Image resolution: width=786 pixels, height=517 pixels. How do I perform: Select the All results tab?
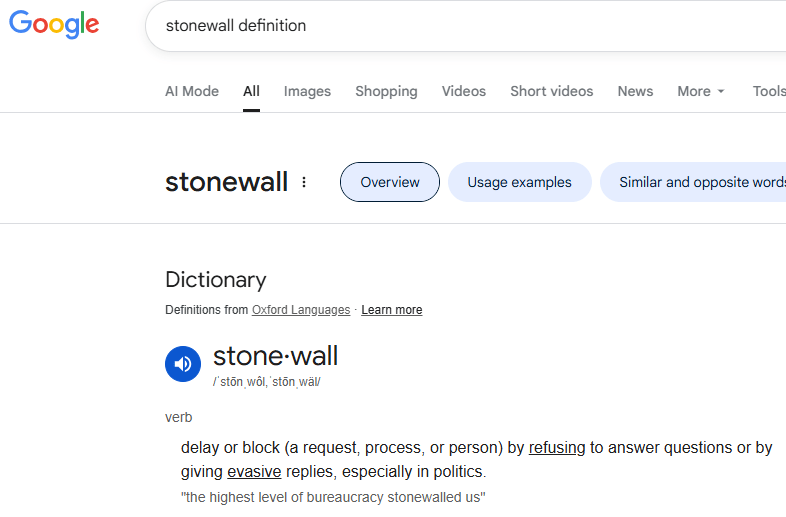251,91
